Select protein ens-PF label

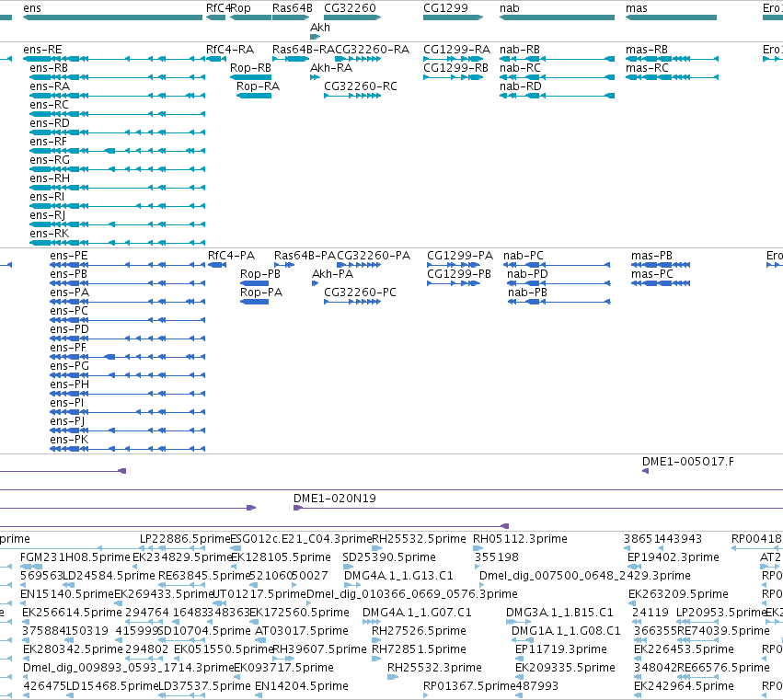[x=68, y=348]
